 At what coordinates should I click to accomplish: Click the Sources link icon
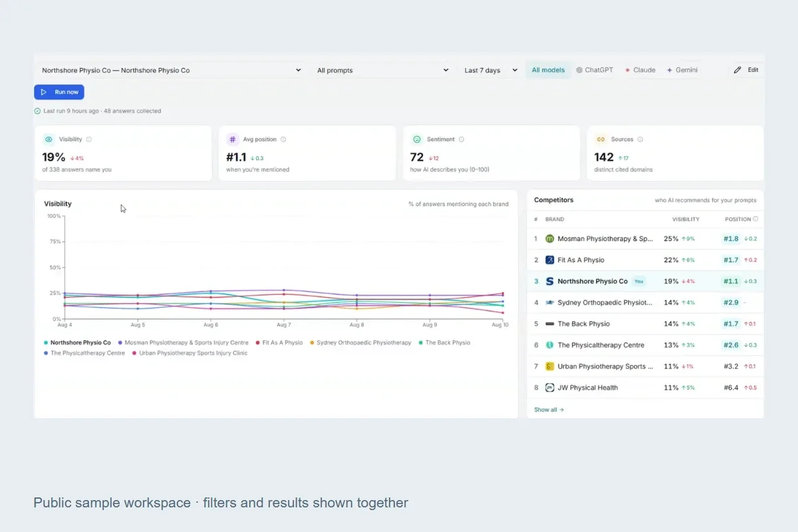click(600, 140)
